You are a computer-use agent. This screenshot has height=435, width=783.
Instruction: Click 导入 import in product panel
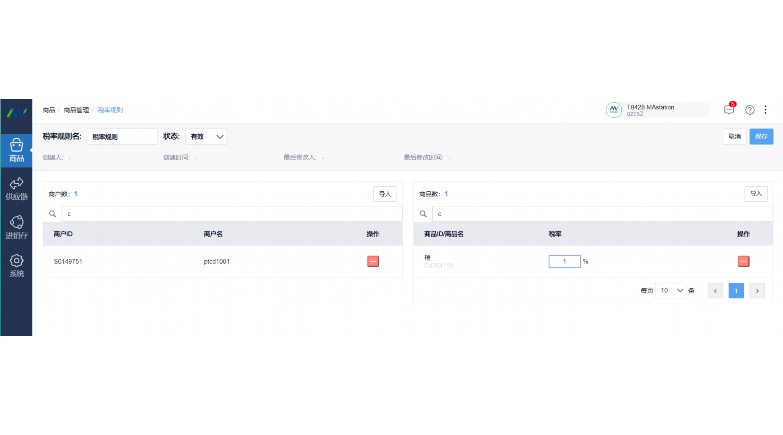[x=756, y=194]
